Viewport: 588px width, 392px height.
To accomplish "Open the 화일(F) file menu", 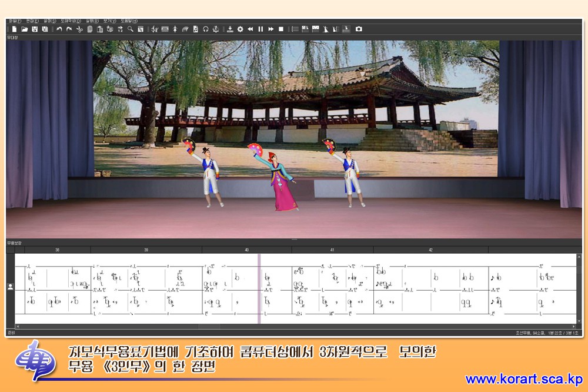I will tap(15, 21).
